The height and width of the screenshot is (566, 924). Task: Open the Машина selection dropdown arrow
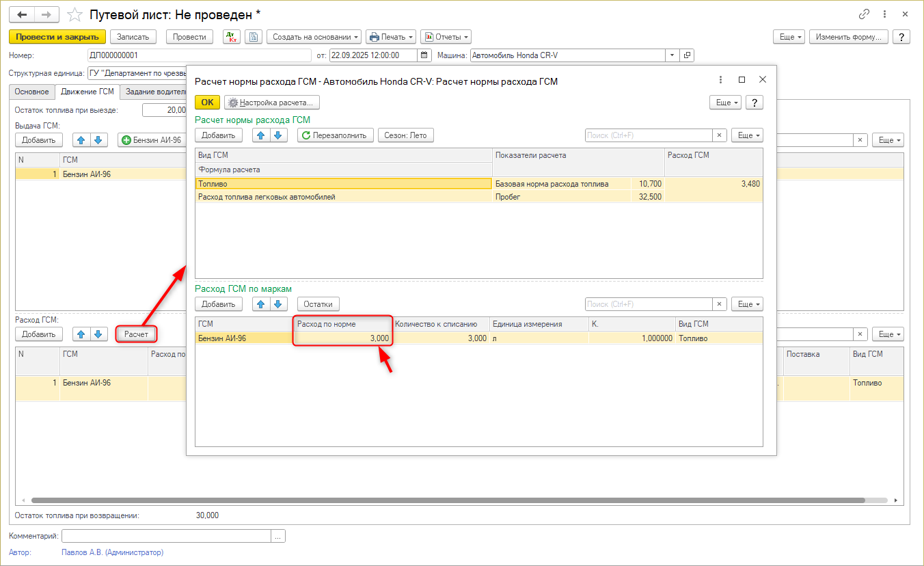(x=672, y=55)
